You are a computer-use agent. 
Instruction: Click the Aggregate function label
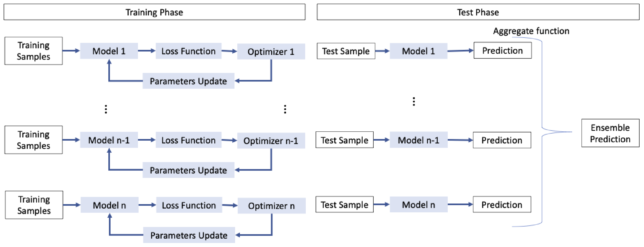tap(531, 31)
